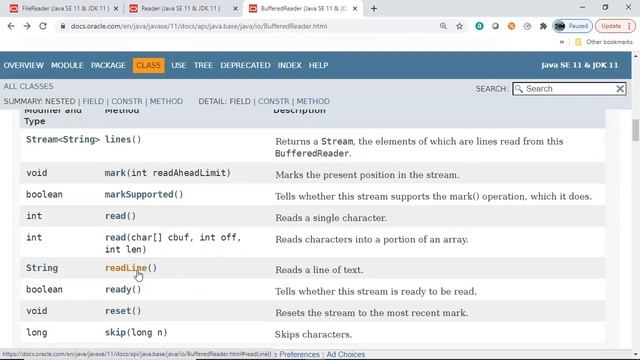Click the zoom magnifier icon in address bar
This screenshot has height=360, width=640.
point(443,26)
